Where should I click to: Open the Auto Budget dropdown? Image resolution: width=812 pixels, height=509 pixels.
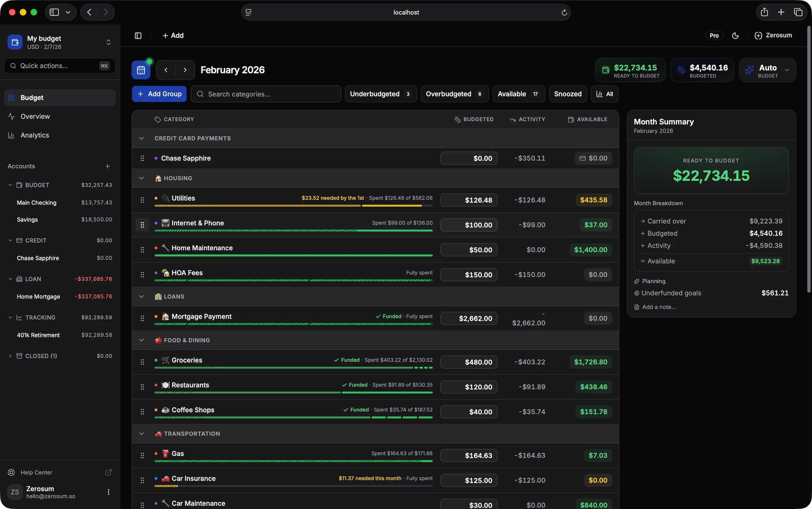pos(787,70)
